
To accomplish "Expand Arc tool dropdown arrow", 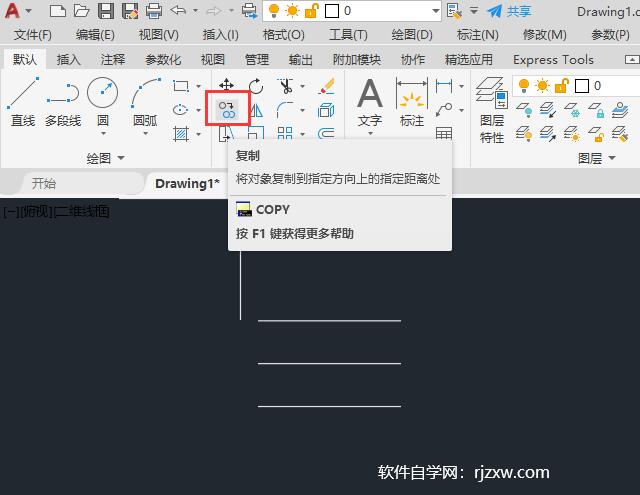I will click(x=145, y=133).
